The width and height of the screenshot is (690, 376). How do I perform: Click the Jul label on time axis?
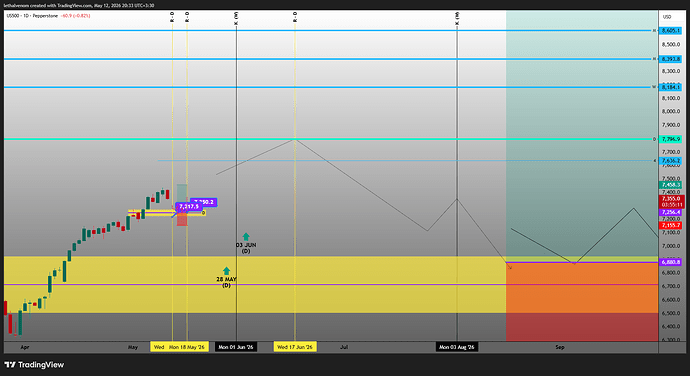pos(344,347)
